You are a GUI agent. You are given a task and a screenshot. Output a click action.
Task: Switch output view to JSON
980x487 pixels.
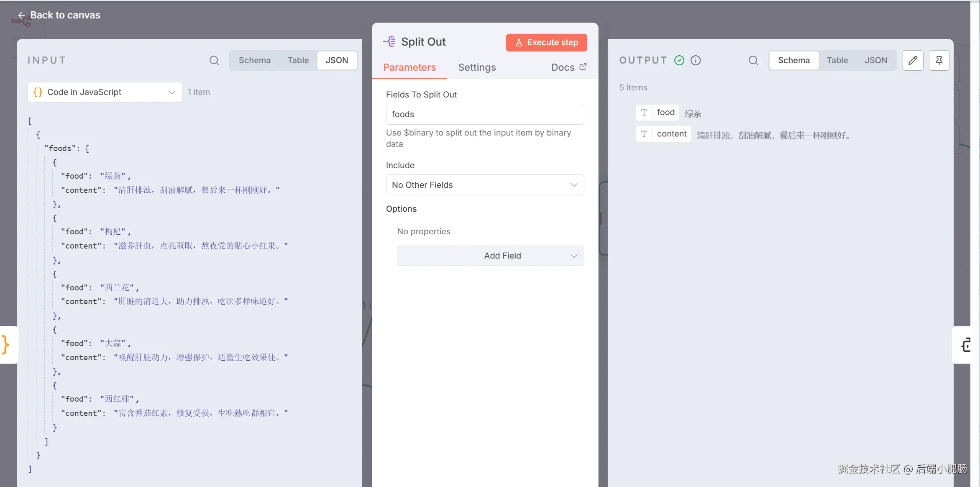(x=876, y=60)
